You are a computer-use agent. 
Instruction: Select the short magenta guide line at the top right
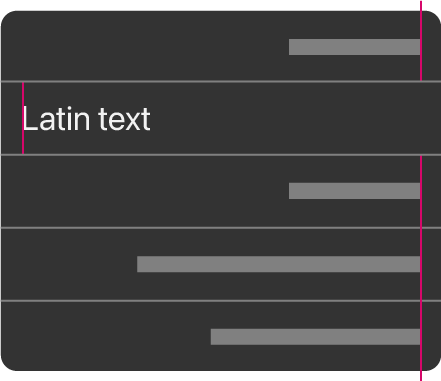(x=421, y=40)
